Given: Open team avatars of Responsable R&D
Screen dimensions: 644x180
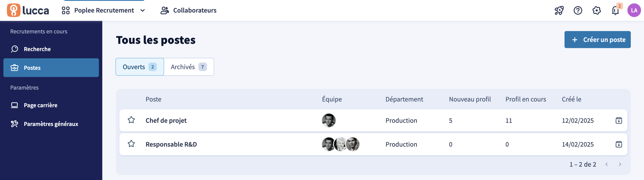Looking at the screenshot, I should click(341, 144).
